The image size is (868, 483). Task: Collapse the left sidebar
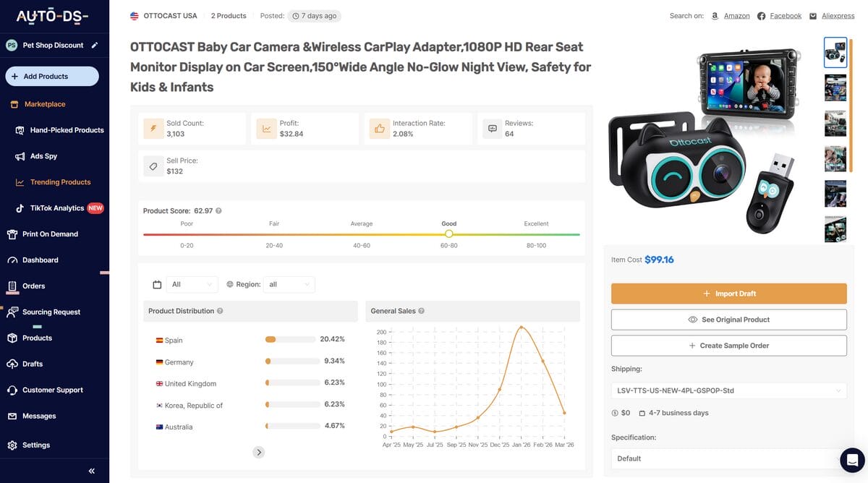pyautogui.click(x=91, y=470)
